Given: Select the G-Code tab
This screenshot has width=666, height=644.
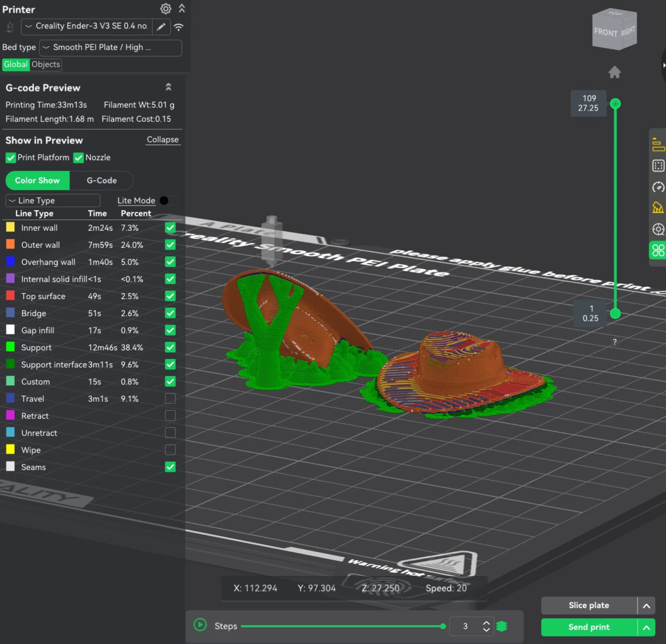Looking at the screenshot, I should (x=101, y=181).
